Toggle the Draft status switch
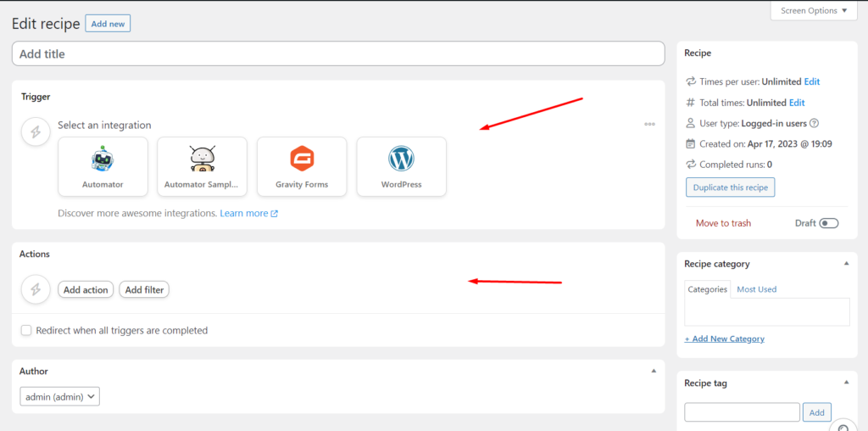The image size is (868, 431). [x=828, y=223]
